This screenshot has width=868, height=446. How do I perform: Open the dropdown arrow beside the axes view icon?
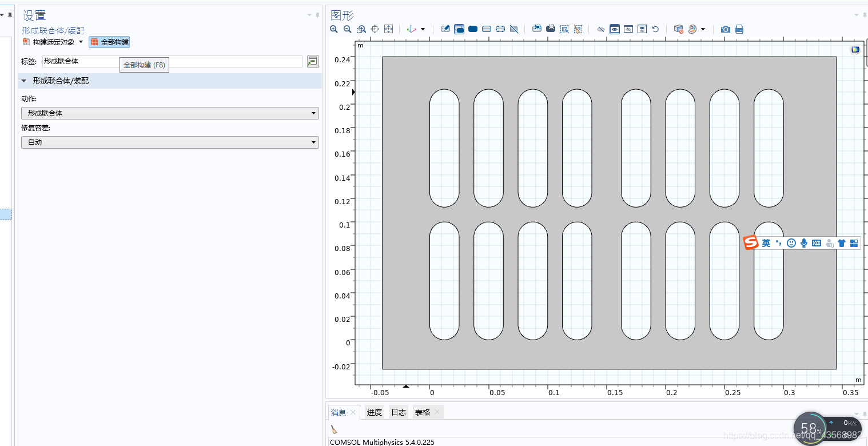click(x=423, y=29)
